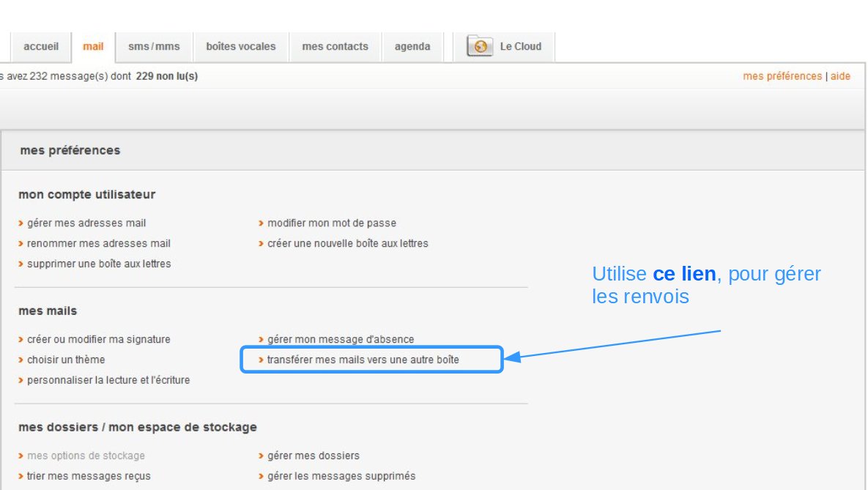The image size is (868, 490).
Task: Open the accueil tab
Action: click(40, 46)
